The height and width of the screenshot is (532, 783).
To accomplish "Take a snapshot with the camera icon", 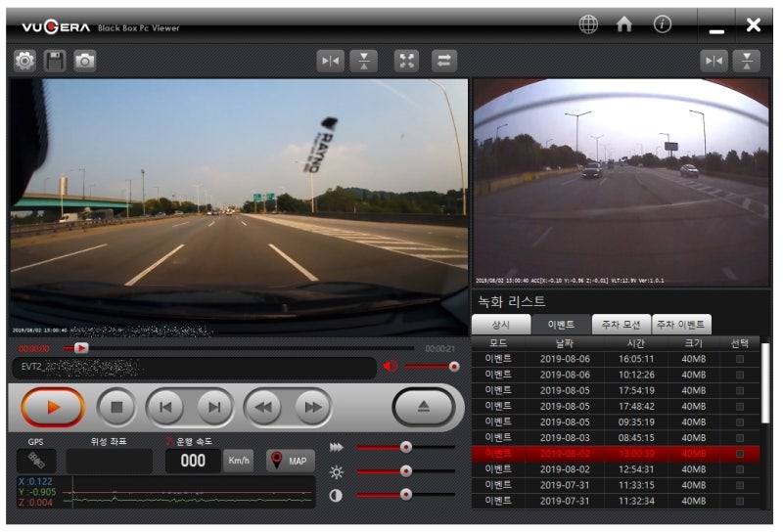I will (85, 61).
